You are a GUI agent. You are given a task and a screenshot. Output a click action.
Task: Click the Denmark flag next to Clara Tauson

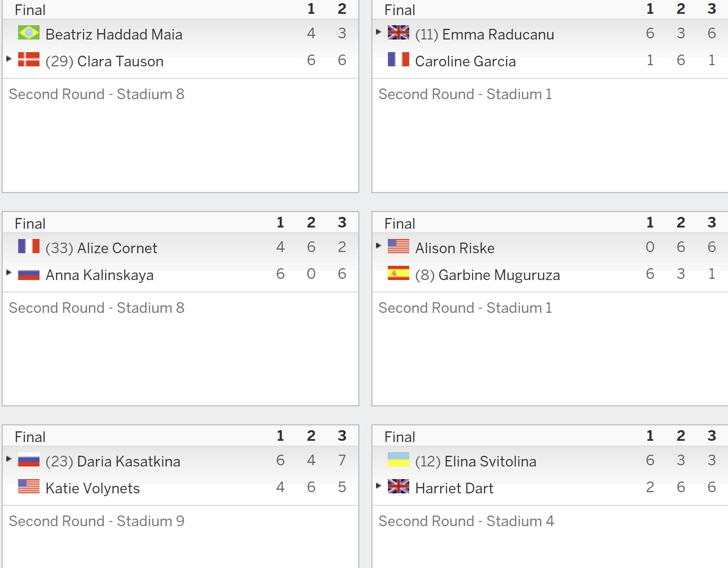pos(29,60)
